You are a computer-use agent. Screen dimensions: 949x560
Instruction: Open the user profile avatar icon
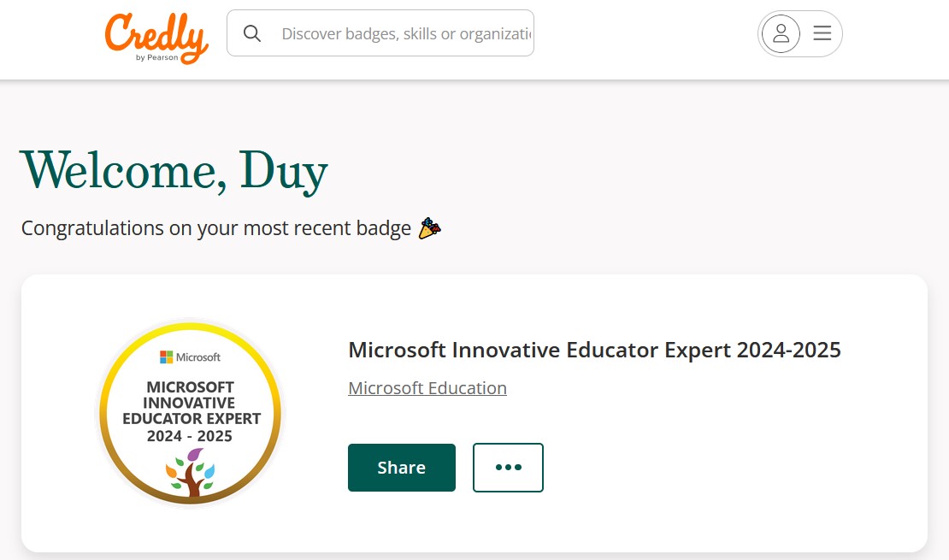(x=781, y=33)
